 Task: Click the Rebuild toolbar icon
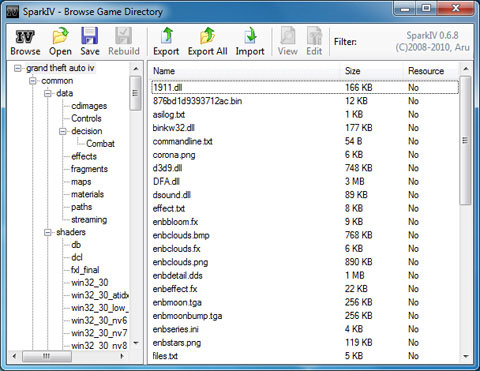pos(124,36)
